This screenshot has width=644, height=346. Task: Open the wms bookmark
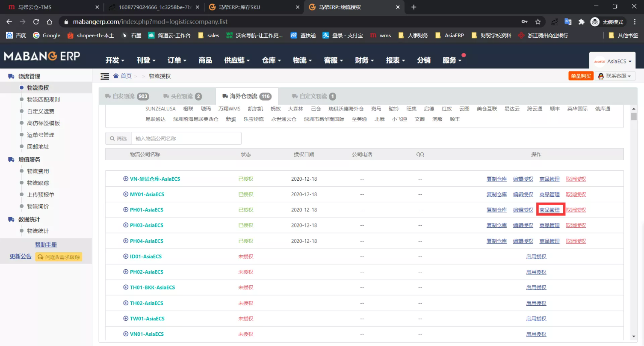pyautogui.click(x=381, y=36)
